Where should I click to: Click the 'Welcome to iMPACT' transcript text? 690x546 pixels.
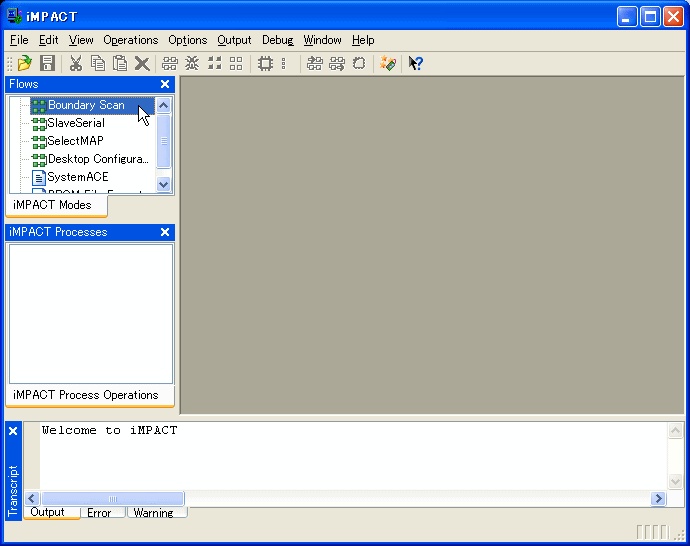pyautogui.click(x=109, y=431)
